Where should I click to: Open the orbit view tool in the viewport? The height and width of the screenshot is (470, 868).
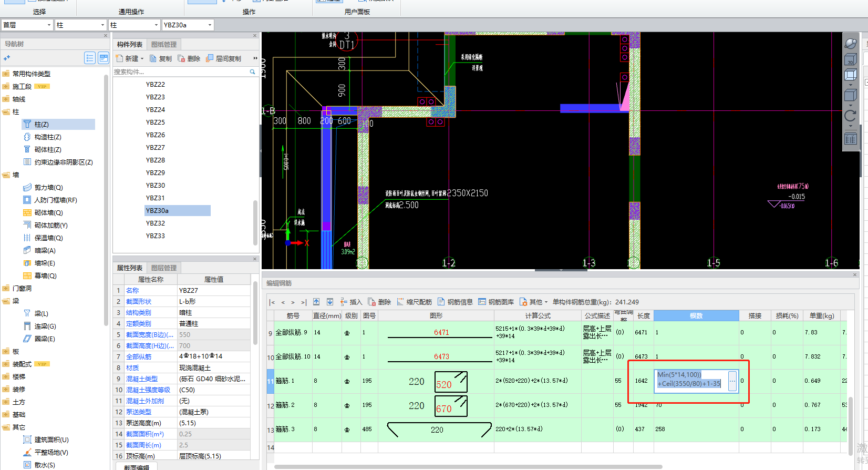click(x=850, y=43)
